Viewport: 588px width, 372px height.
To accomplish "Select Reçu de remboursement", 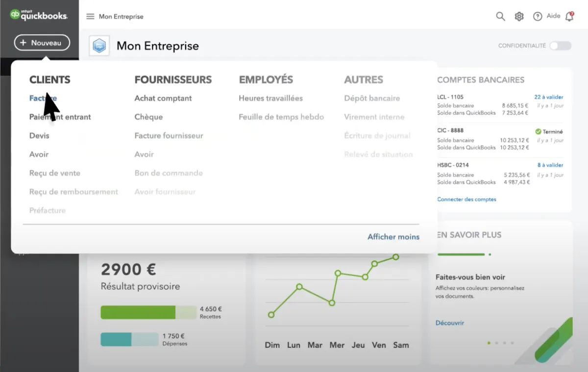I will pos(73,191).
